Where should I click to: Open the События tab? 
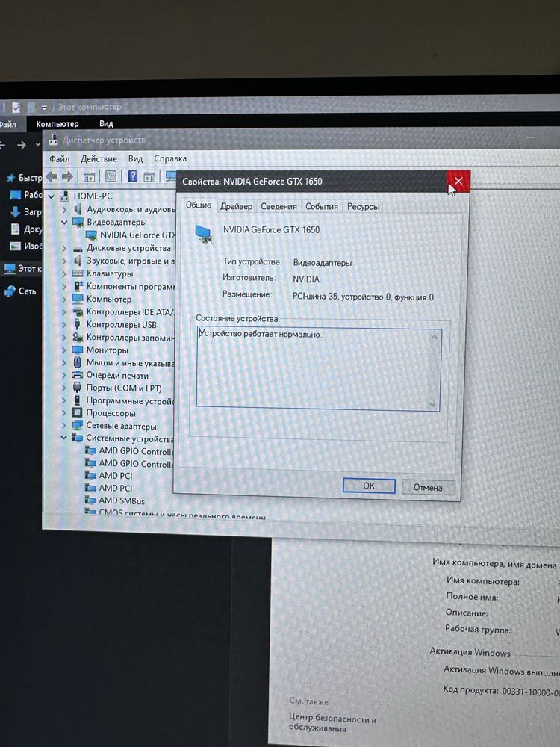click(321, 206)
